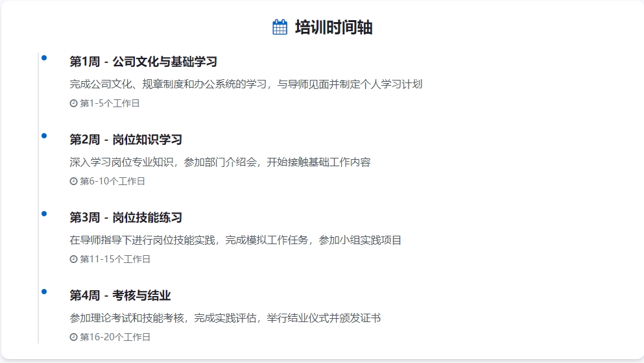Select the blue timeline dot for 第2周

pyautogui.click(x=44, y=136)
